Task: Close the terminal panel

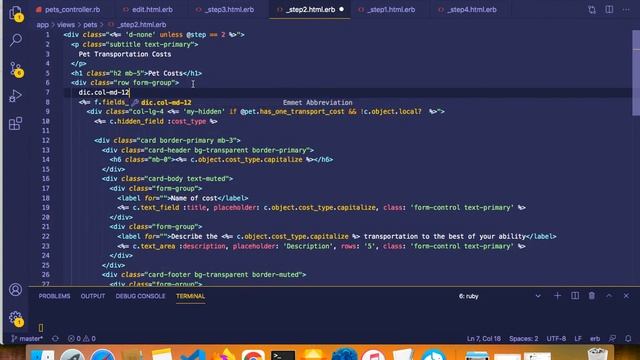Action: 626,296
